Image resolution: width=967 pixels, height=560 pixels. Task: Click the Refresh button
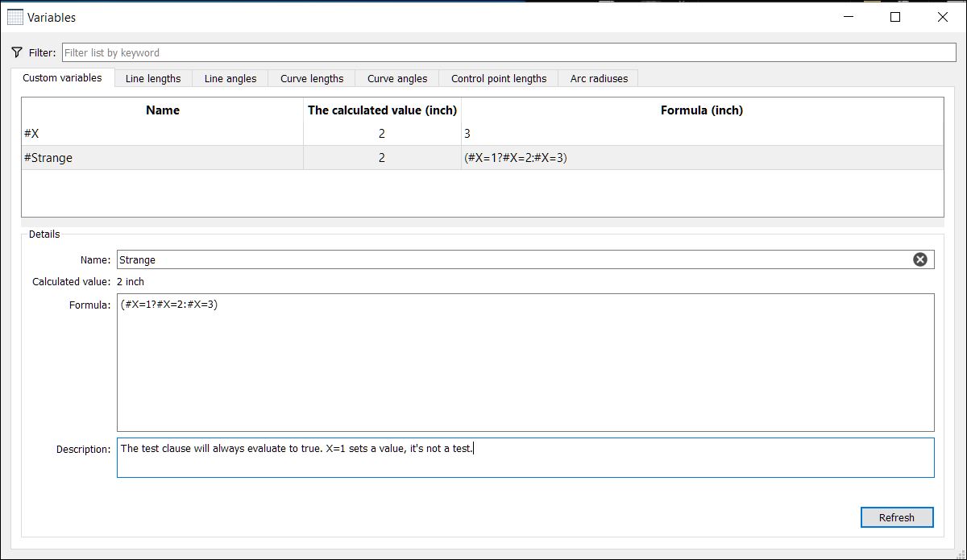point(897,517)
